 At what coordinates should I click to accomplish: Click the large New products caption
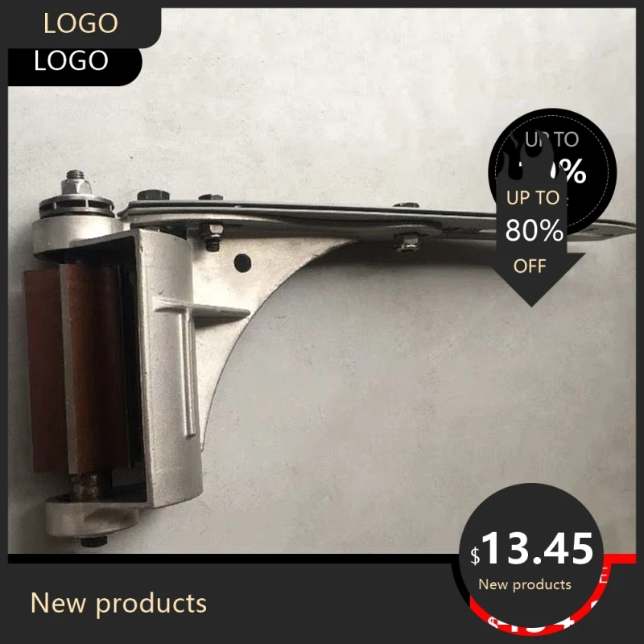pyautogui.click(x=118, y=603)
